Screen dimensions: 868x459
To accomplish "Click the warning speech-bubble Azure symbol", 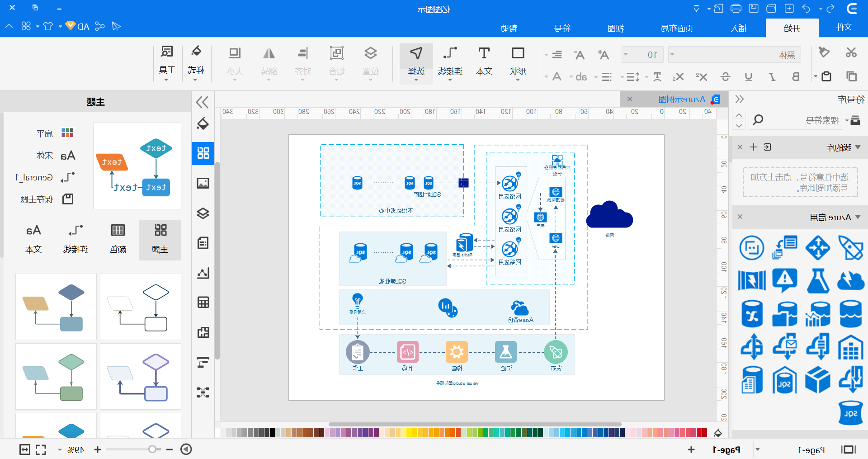I will tap(785, 280).
